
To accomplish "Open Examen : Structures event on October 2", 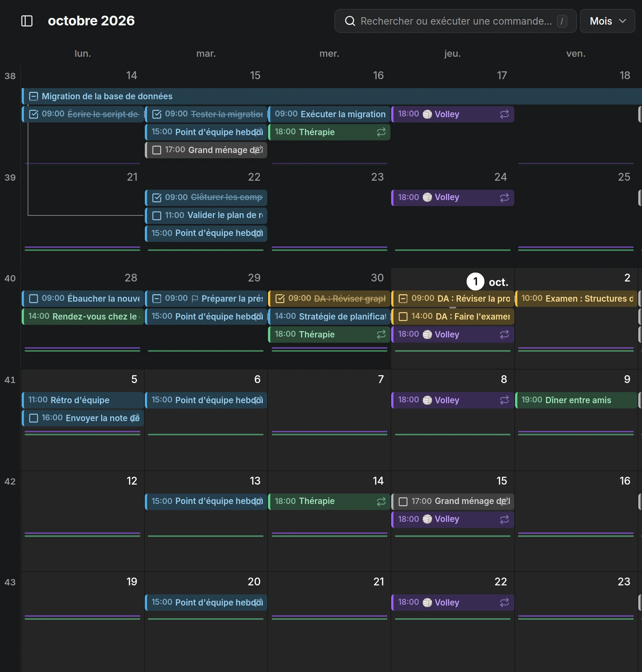I will 576,299.
